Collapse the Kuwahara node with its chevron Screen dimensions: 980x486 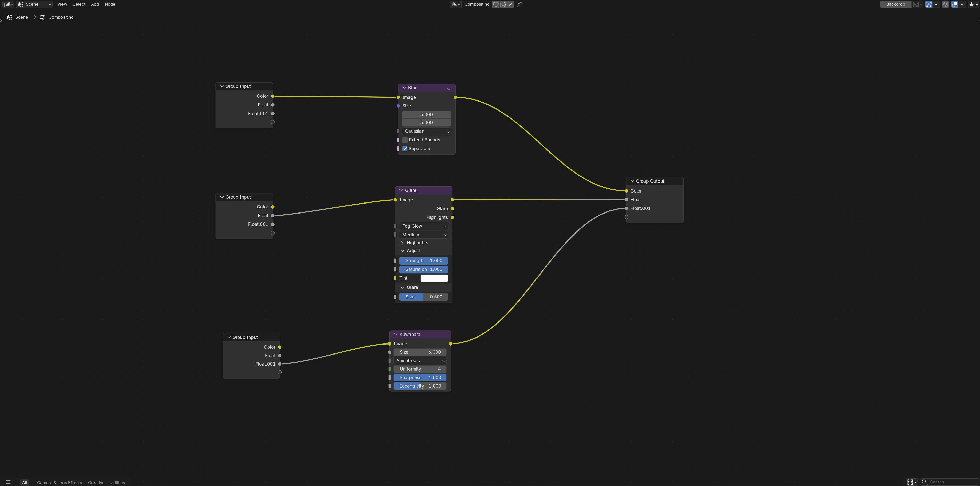click(396, 335)
